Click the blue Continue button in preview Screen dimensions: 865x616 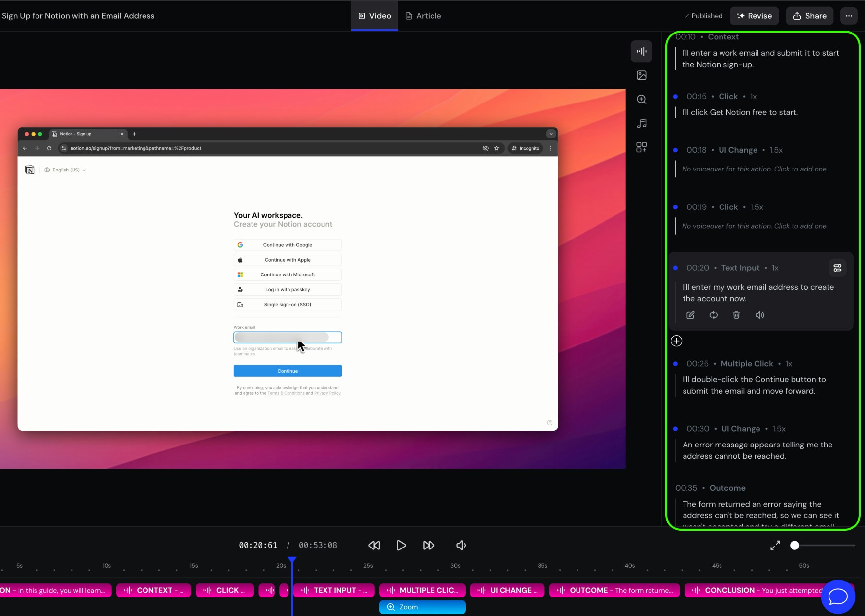pyautogui.click(x=288, y=371)
